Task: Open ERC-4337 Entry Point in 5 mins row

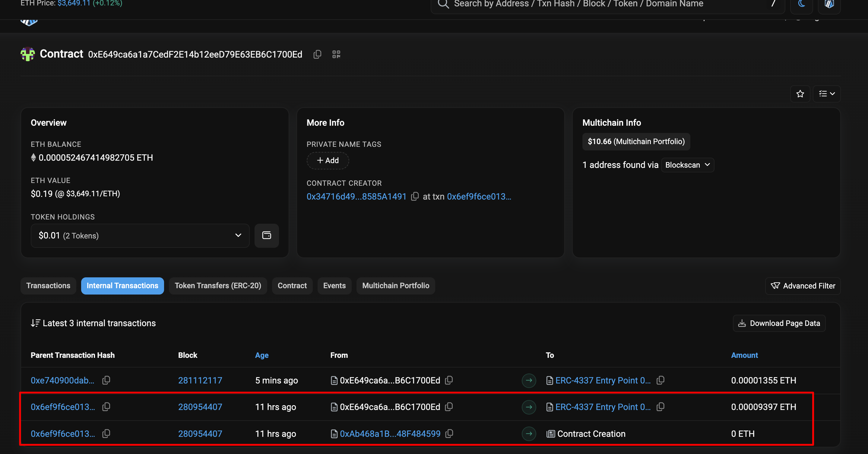Action: (x=603, y=380)
